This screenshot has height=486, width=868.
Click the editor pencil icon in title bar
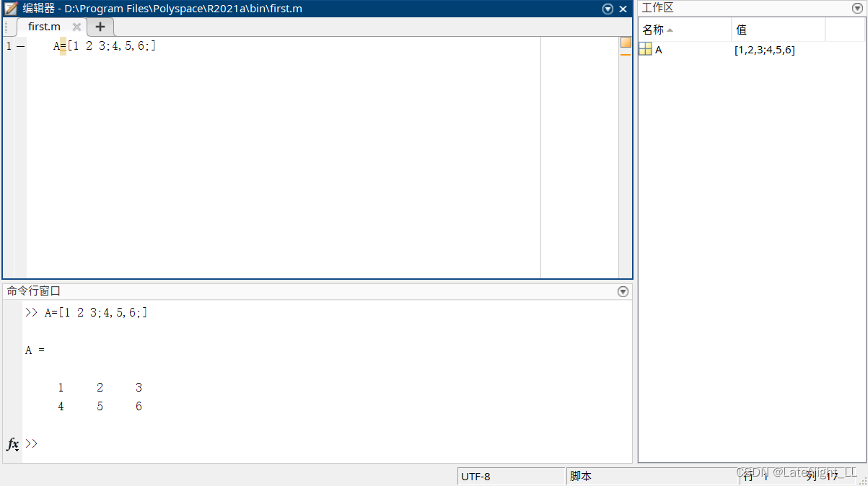(12, 9)
